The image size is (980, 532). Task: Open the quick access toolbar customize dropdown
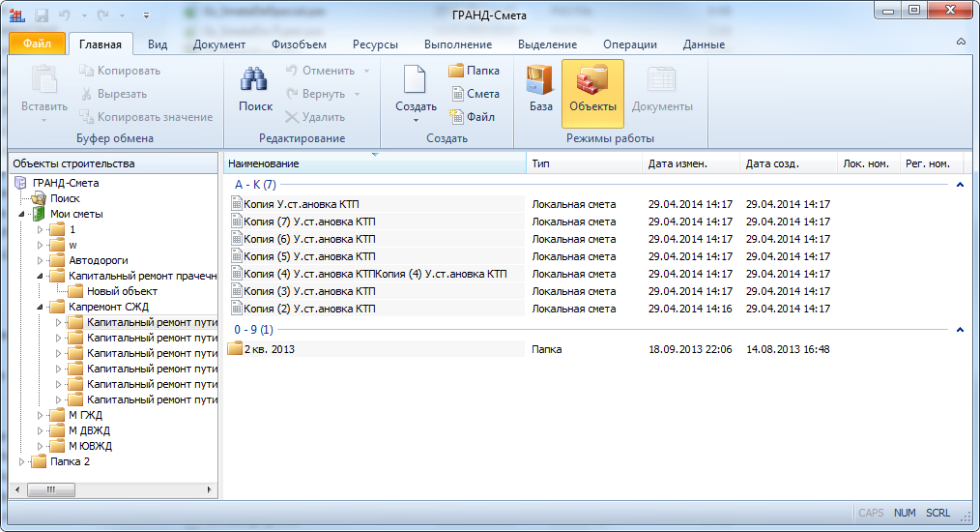click(x=146, y=15)
